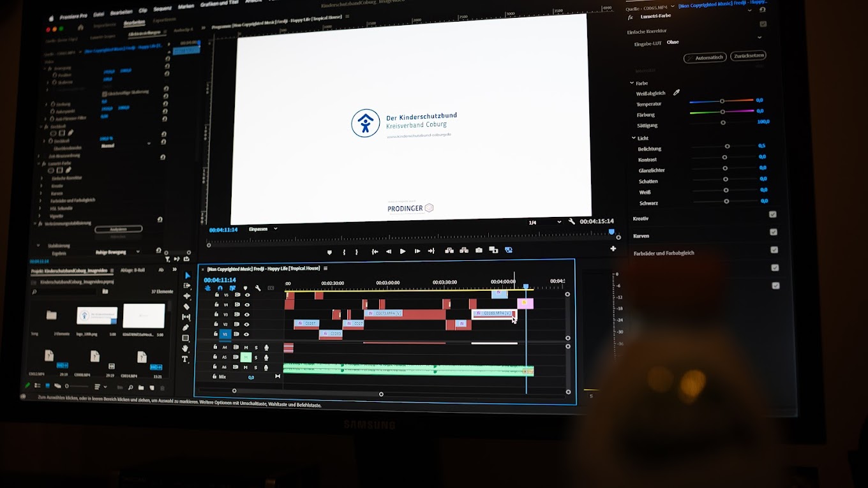Select the Track Select Forward tool
Screen dimensions: 868x488
tap(186, 286)
